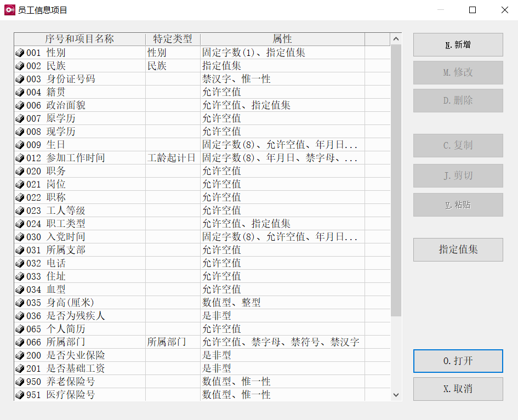Click the scrollbar up arrow
The width and height of the screenshot is (518, 420).
coord(396,39)
